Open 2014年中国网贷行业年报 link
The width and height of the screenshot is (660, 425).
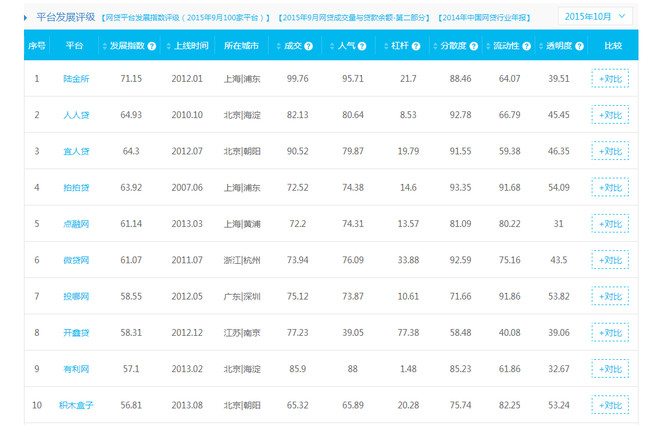click(x=484, y=18)
